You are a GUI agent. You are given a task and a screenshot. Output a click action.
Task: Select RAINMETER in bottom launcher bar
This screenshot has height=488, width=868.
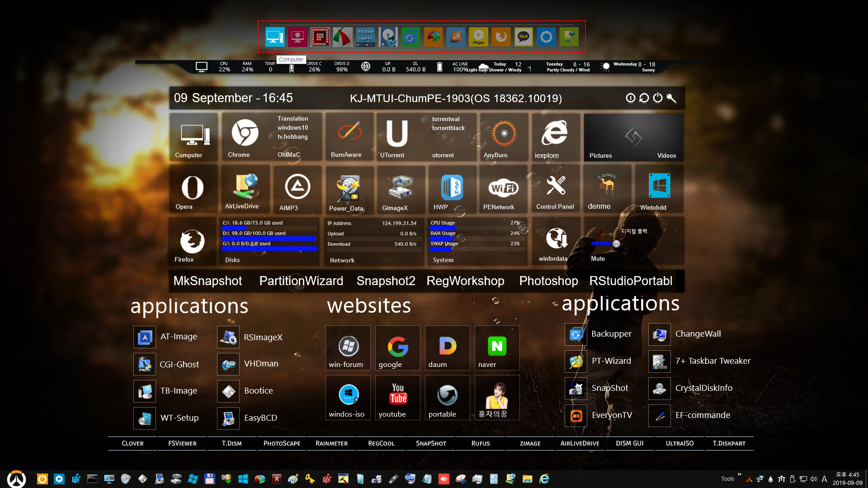coord(331,443)
